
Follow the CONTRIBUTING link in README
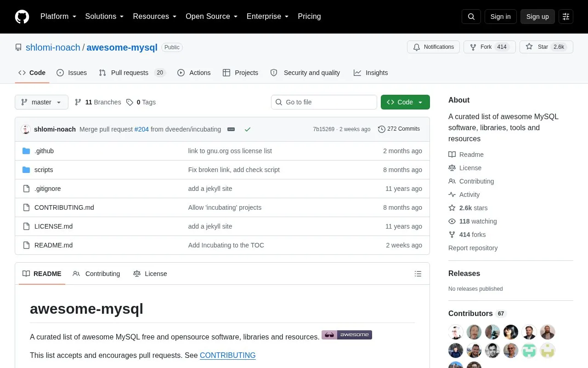click(x=227, y=355)
